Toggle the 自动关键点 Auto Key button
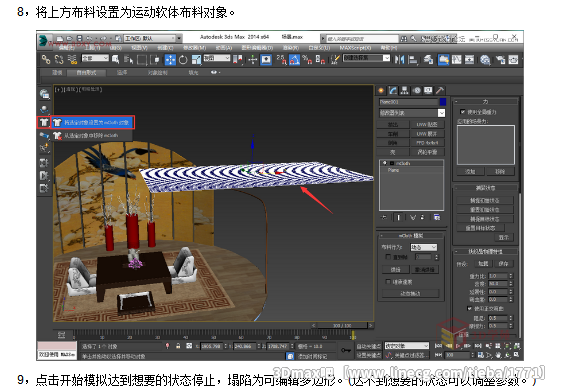Viewport: 585px width, 392px height. 368,346
